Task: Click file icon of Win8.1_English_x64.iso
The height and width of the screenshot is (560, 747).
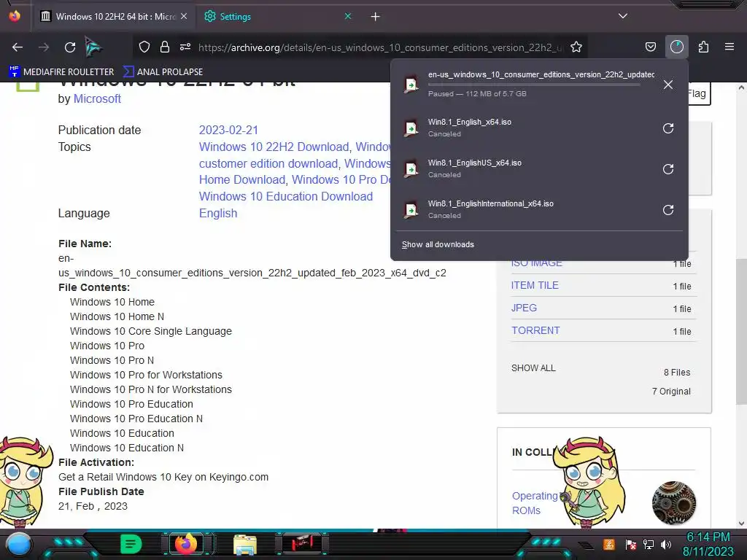Action: point(411,128)
